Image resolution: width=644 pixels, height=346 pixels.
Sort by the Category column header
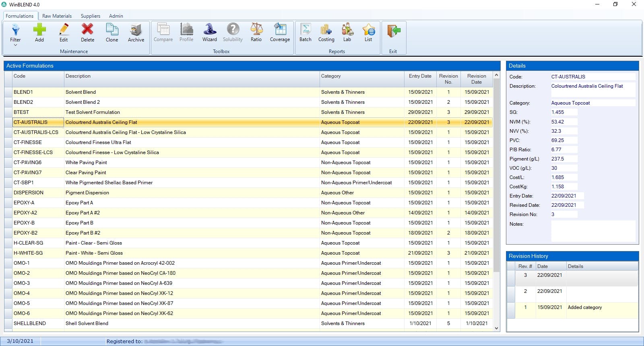[331, 76]
